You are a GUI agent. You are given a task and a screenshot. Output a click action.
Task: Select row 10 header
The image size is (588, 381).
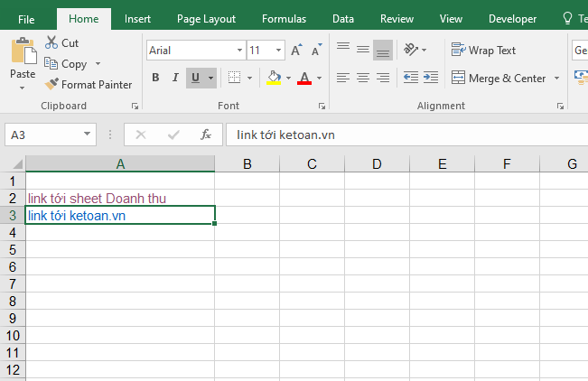[13, 335]
